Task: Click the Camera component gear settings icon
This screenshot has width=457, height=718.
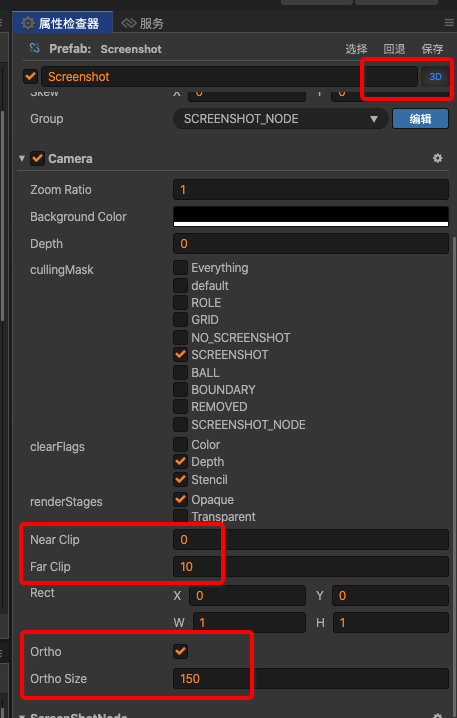Action: (x=437, y=158)
